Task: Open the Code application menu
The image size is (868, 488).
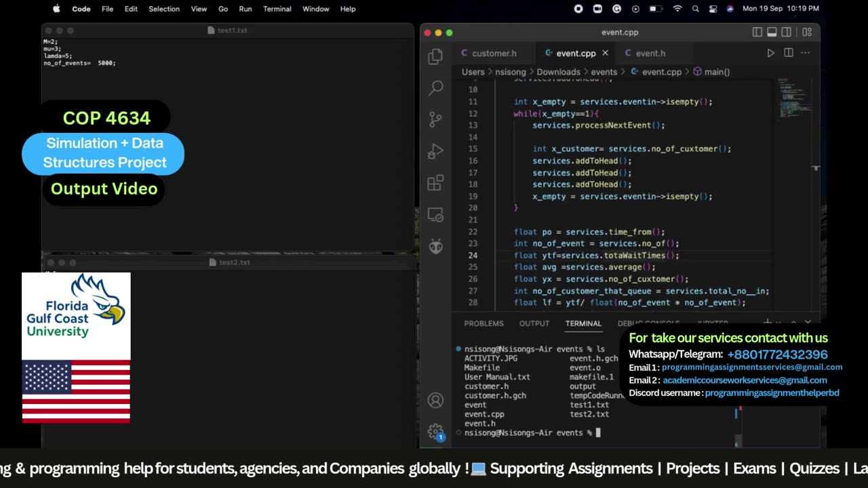Action: click(81, 9)
